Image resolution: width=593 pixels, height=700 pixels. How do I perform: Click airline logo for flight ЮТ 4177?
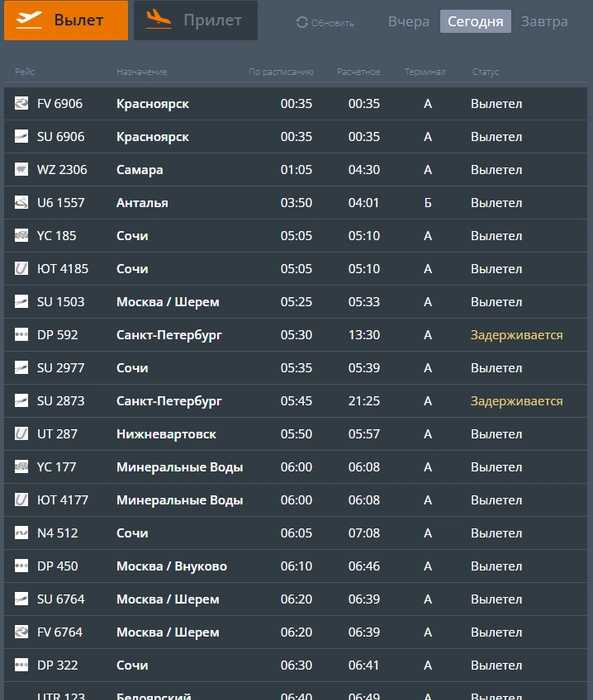[21, 500]
